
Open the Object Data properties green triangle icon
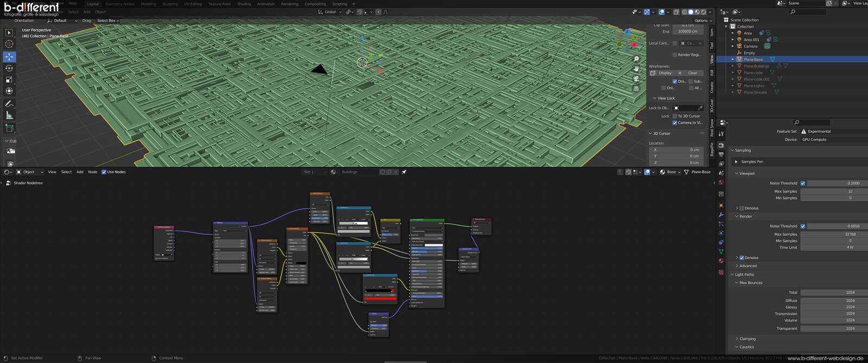(721, 251)
